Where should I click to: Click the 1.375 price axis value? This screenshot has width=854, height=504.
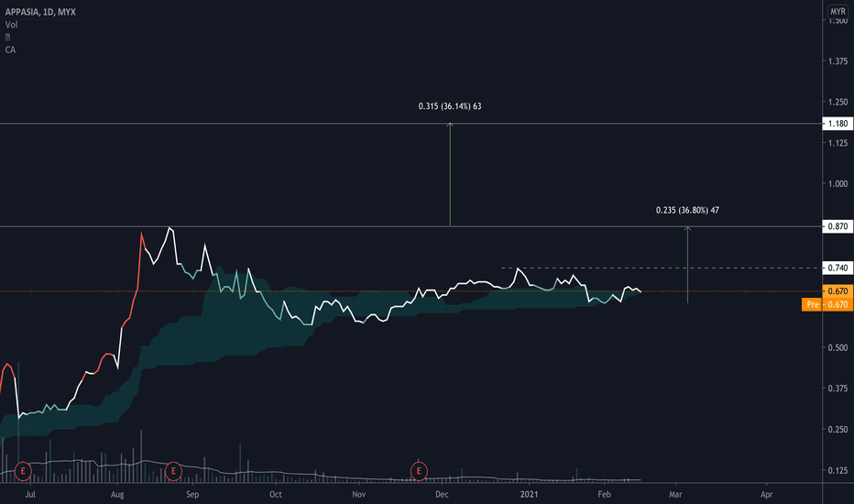(x=838, y=61)
